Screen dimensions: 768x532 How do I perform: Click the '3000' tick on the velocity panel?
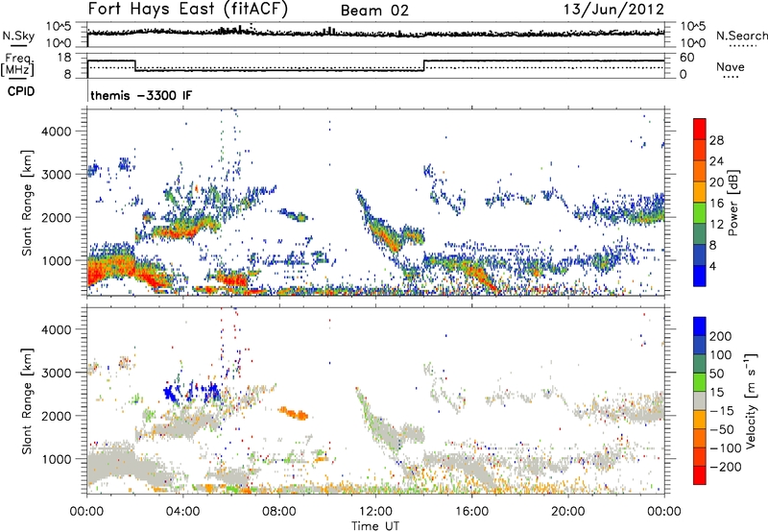coord(56,373)
